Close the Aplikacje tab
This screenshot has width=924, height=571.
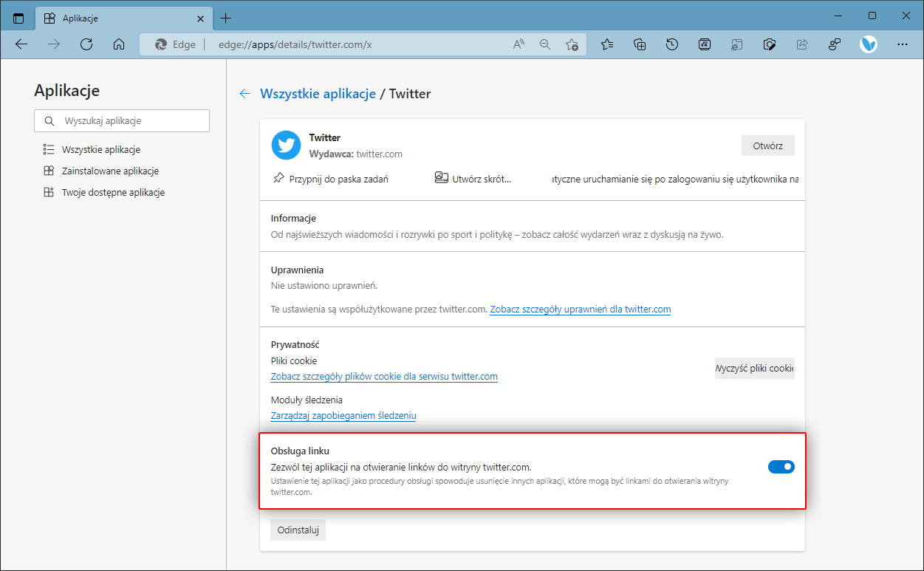(201, 18)
